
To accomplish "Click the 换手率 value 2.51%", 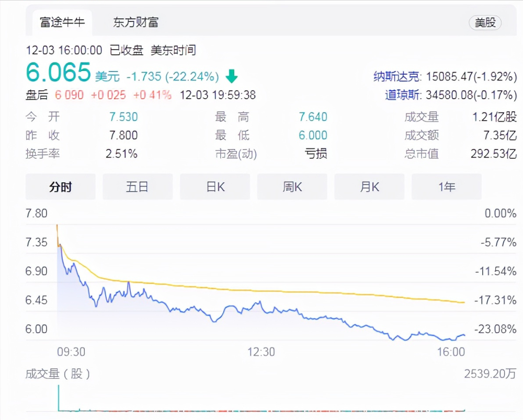I will [121, 154].
